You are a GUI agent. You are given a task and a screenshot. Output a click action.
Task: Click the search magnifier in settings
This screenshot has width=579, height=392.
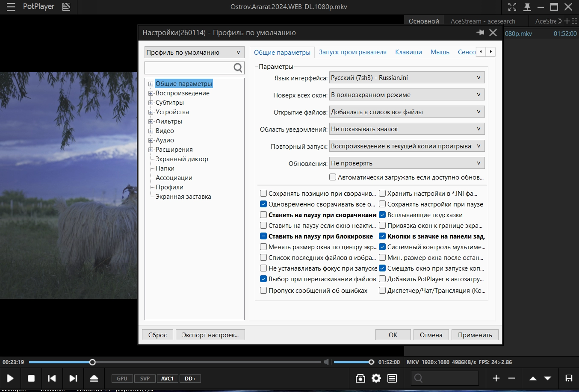(x=238, y=68)
